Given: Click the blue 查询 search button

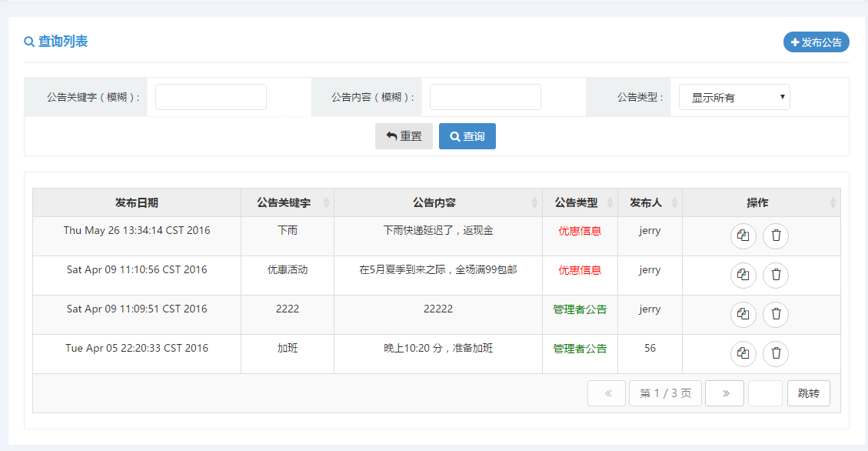Looking at the screenshot, I should [467, 136].
